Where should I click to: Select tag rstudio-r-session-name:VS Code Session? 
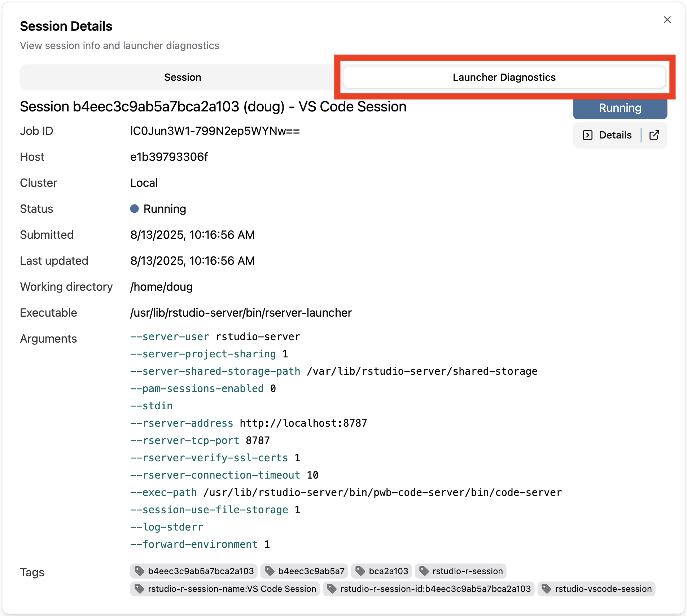click(x=225, y=589)
